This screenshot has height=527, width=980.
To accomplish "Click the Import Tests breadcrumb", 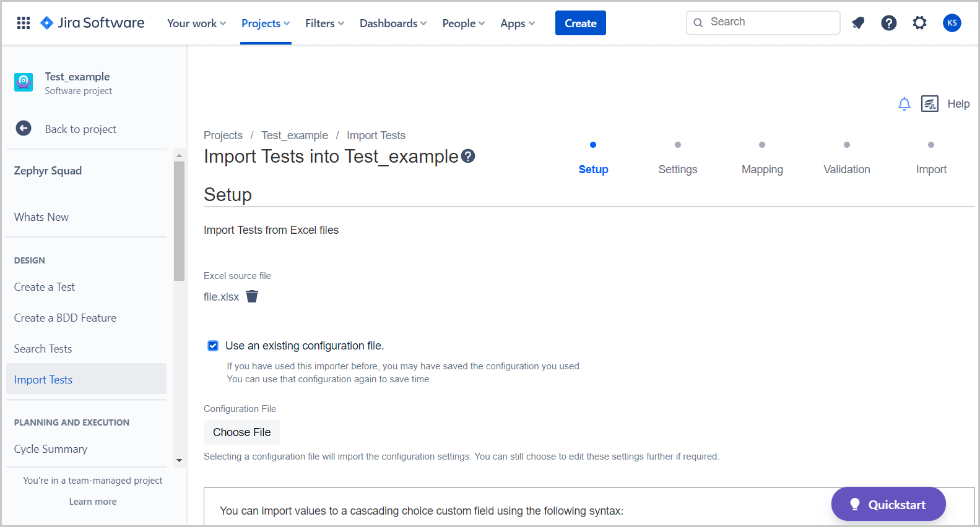I will pos(376,135).
